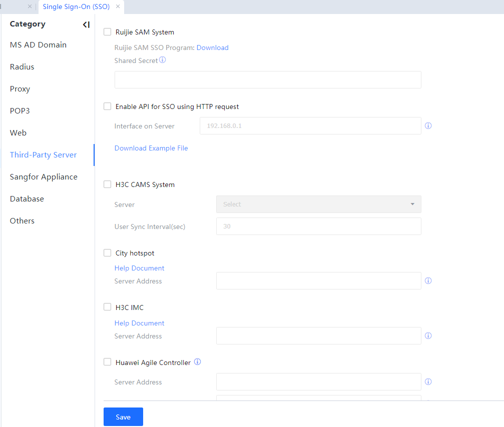Click the Save button
Screen dimensions: 504x427
click(123, 417)
